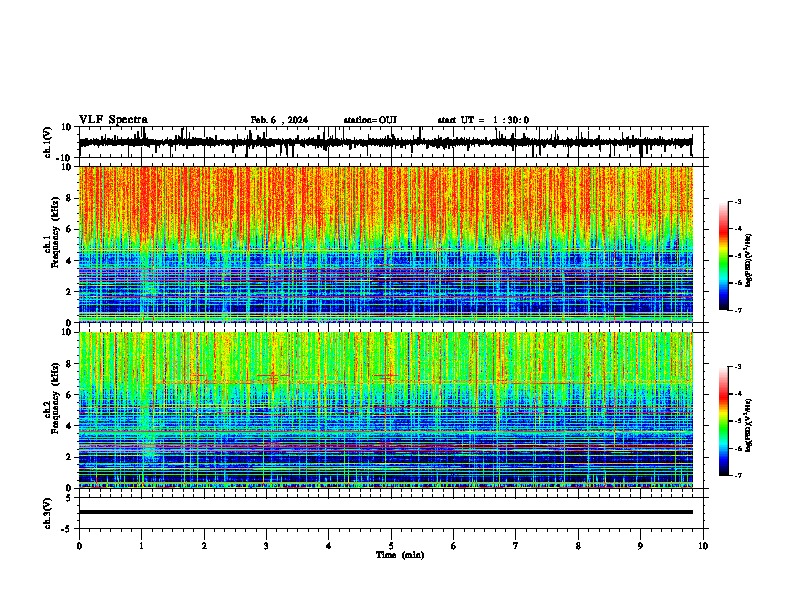
Task: Click the ch.1 spectrogram color scale bar
Action: (724, 256)
